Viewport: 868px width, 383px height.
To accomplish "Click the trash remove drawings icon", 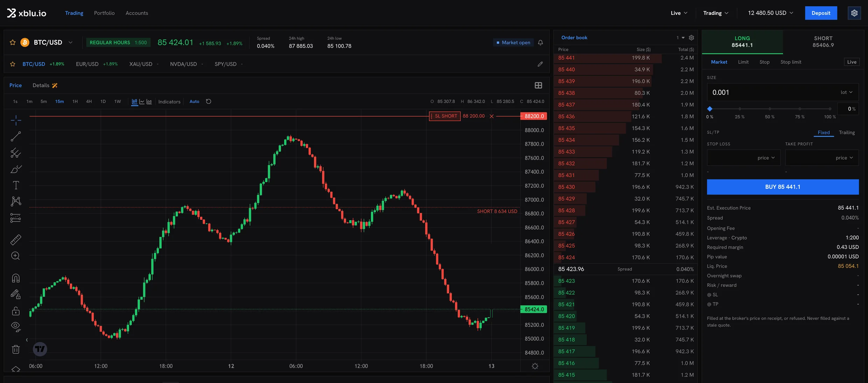I will click(16, 349).
